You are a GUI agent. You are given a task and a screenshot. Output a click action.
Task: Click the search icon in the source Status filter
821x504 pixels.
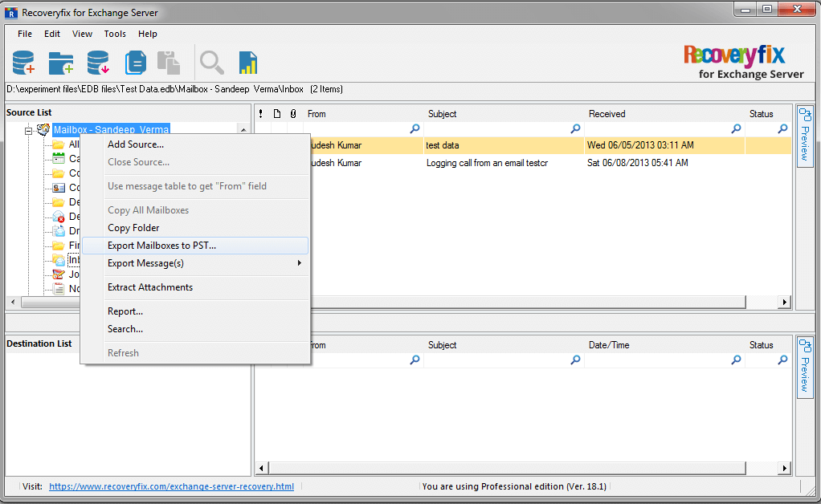coord(782,128)
